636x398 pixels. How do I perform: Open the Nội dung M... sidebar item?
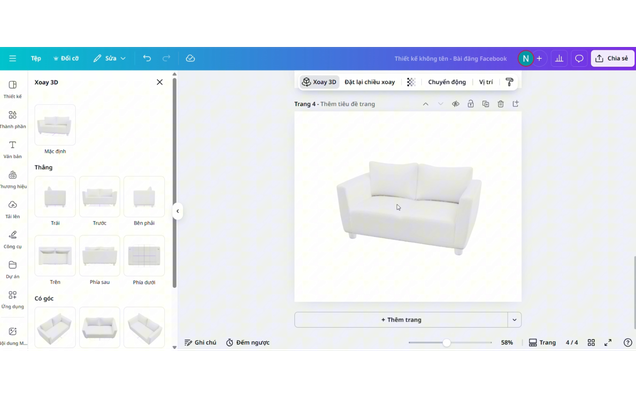pyautogui.click(x=13, y=336)
